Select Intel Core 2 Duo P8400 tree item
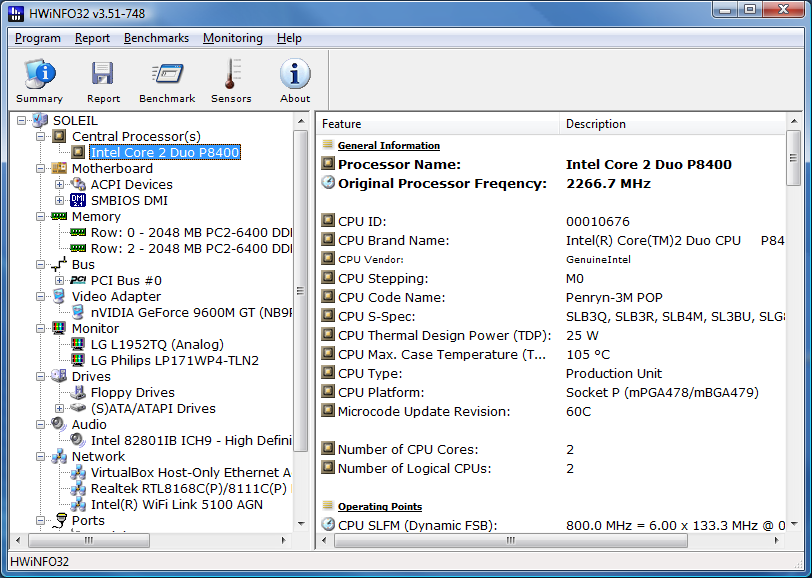812x578 pixels. 165,152
